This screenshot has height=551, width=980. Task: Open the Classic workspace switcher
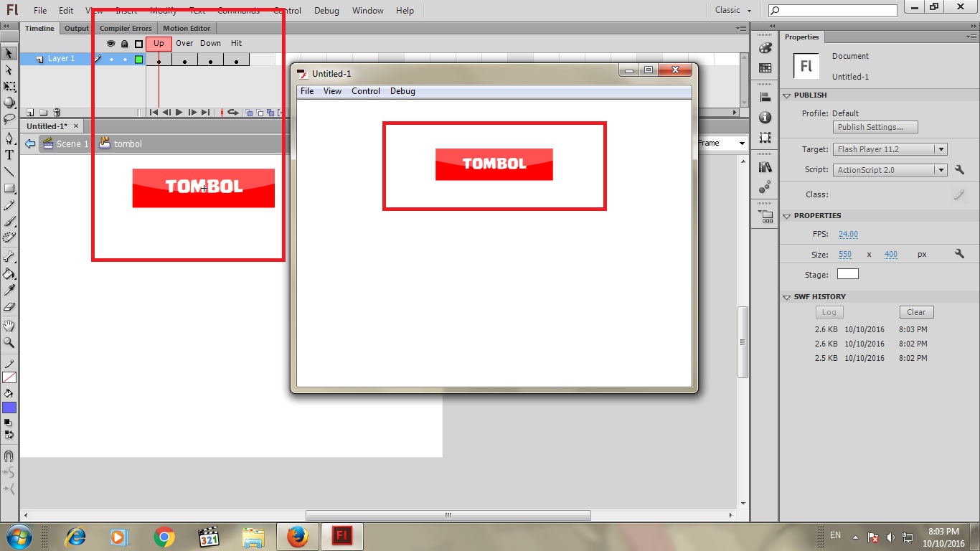click(733, 10)
